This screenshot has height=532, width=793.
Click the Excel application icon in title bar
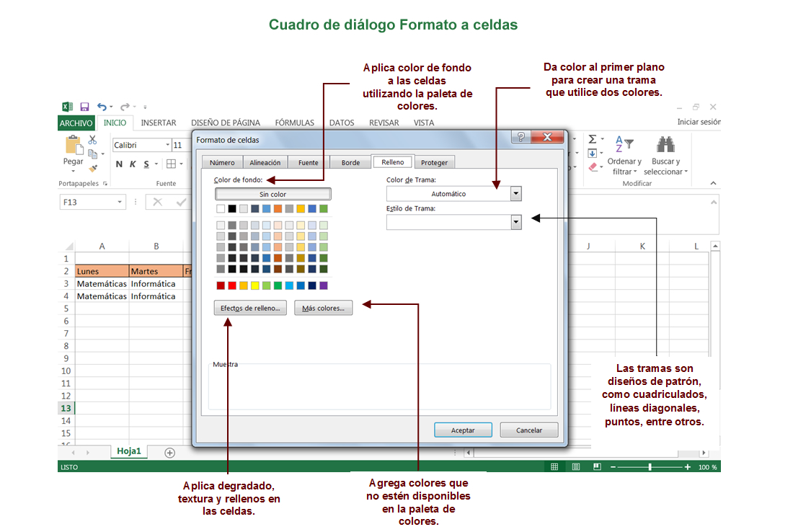(x=67, y=107)
